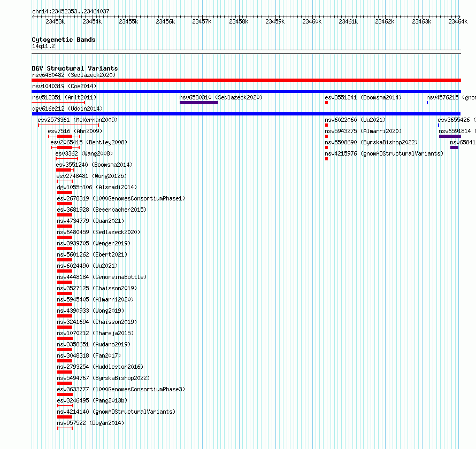Open nsv4448184 (GenomeinaBottle) variant
The image size is (476, 449).
point(102,277)
